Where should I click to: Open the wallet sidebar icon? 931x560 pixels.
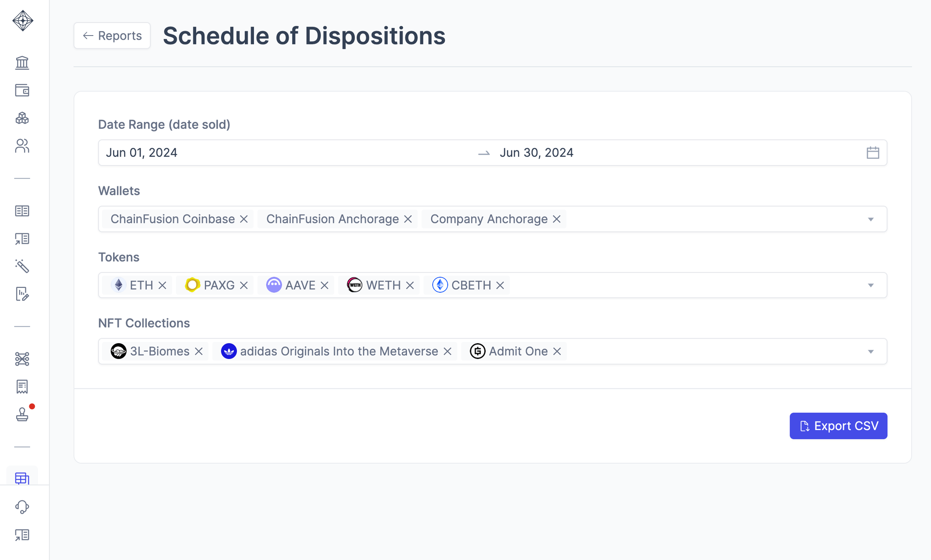pos(22,90)
